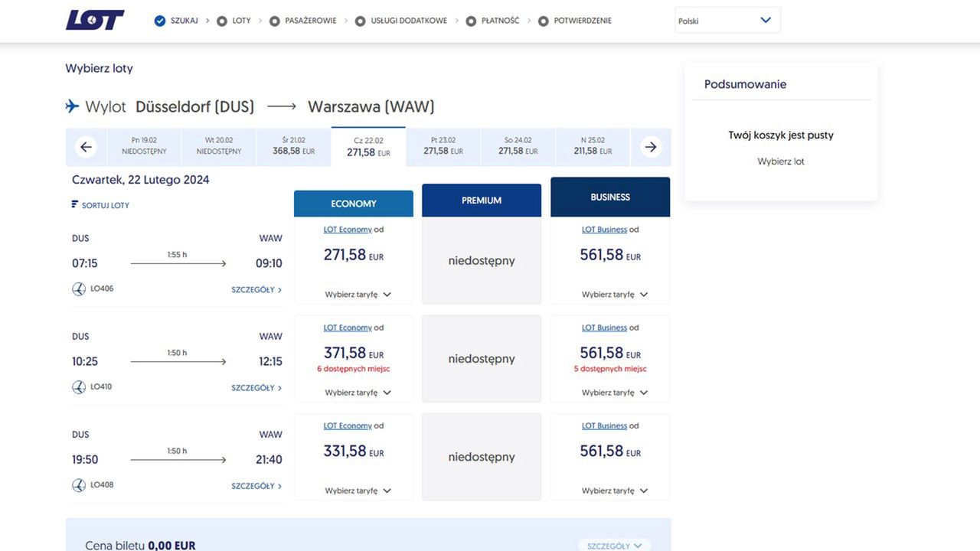Click the LO406 flight airline icon
The width and height of the screenshot is (980, 551).
[x=79, y=289]
